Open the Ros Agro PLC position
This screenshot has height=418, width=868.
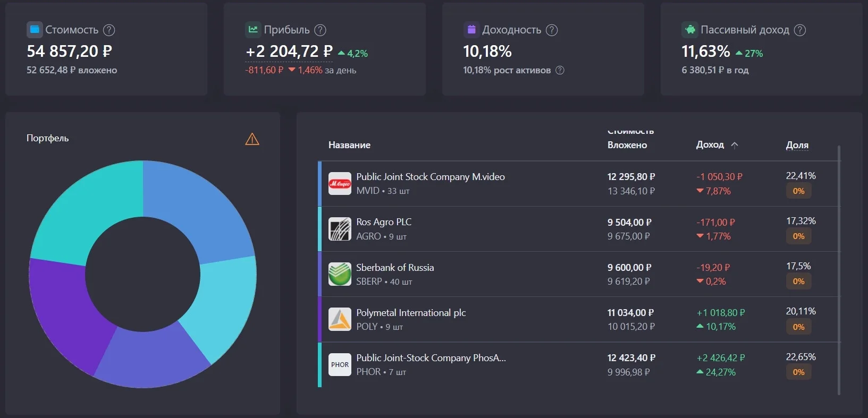point(384,222)
